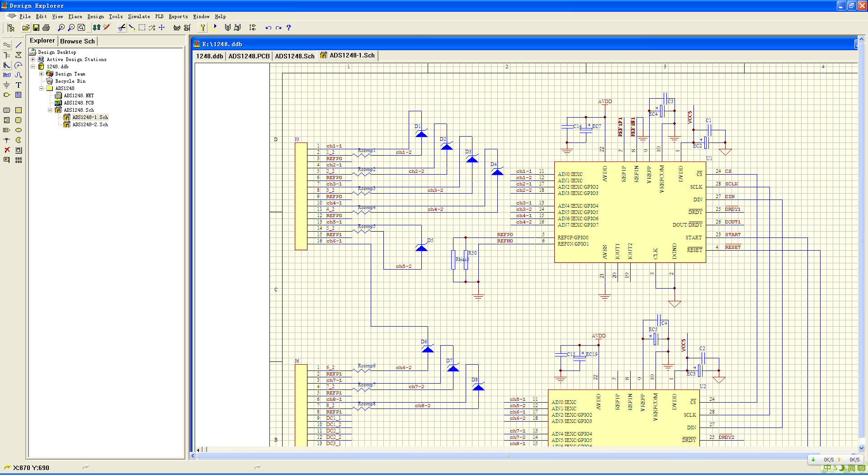This screenshot has width=868, height=475.
Task: Click the blue question mark help icon
Action: point(288,28)
